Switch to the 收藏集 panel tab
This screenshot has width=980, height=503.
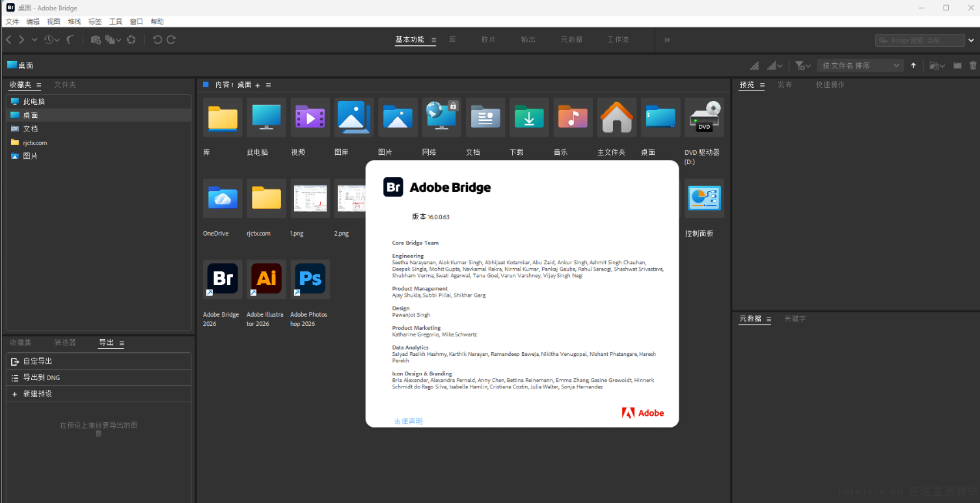[20, 342]
